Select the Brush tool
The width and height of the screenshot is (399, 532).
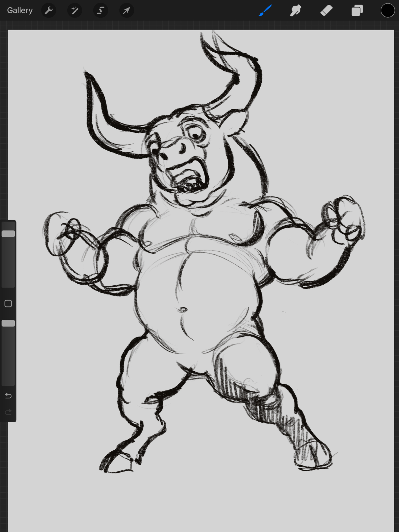265,10
